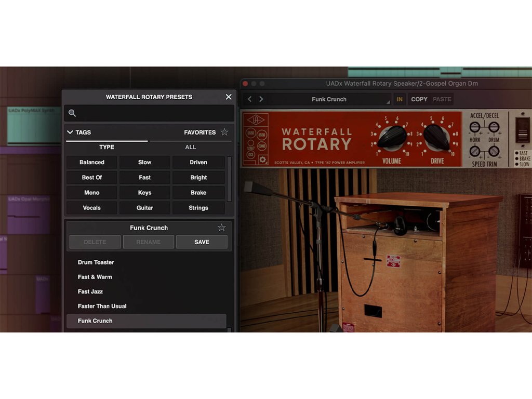
Task: Select the Vocals tag button
Action: pos(92,208)
